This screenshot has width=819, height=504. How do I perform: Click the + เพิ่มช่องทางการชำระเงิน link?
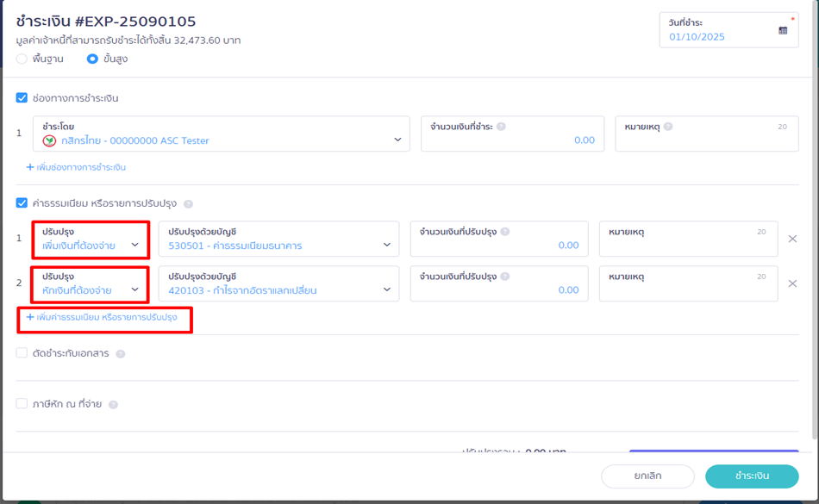76,167
